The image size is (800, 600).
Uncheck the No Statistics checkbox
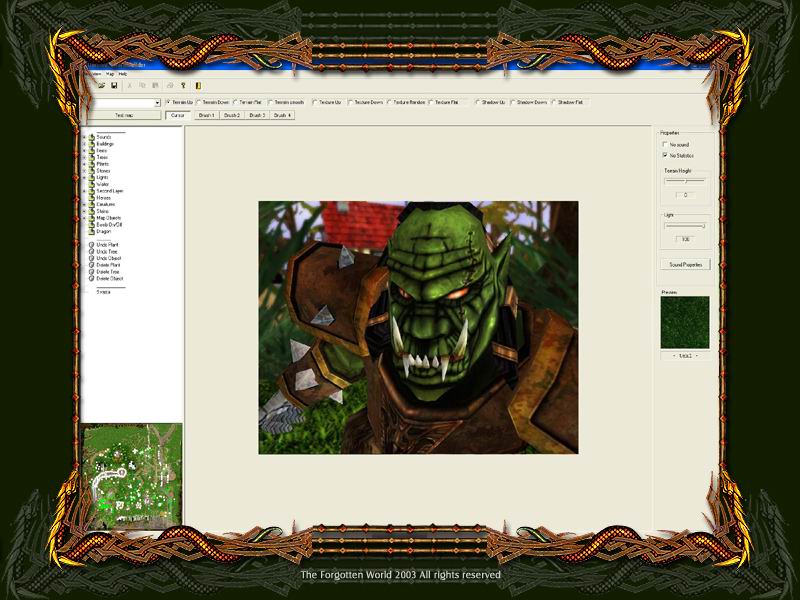[665, 155]
